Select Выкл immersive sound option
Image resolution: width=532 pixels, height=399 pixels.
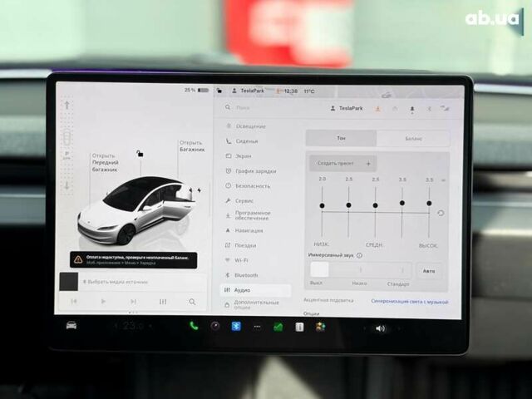320,270
